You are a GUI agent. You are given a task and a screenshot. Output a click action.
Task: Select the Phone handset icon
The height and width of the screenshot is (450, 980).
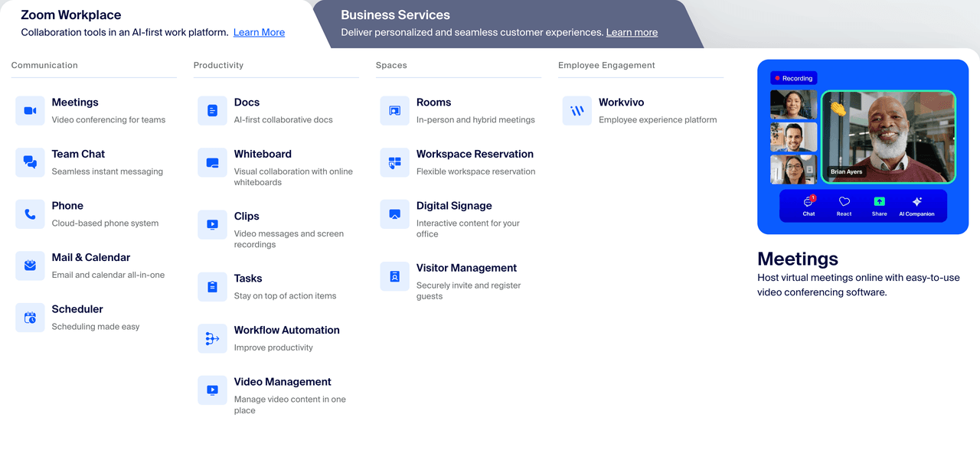point(30,214)
